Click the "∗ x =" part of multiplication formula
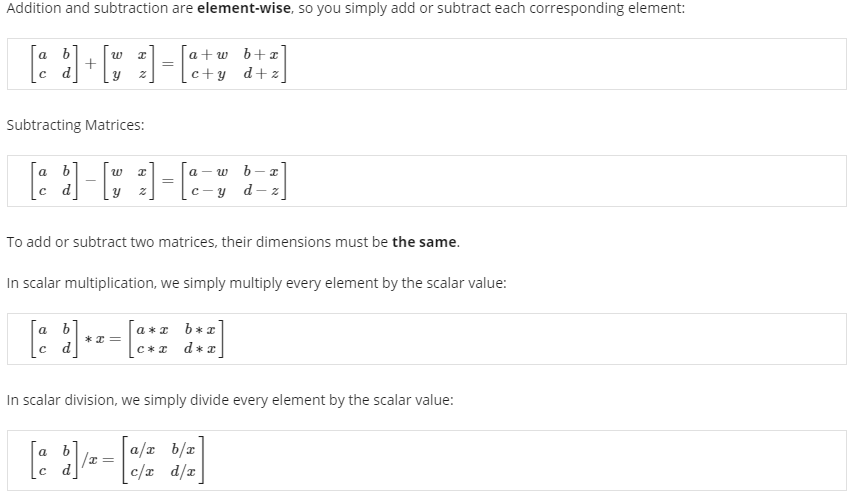Viewport: 858px width, 495px height. click(x=102, y=339)
